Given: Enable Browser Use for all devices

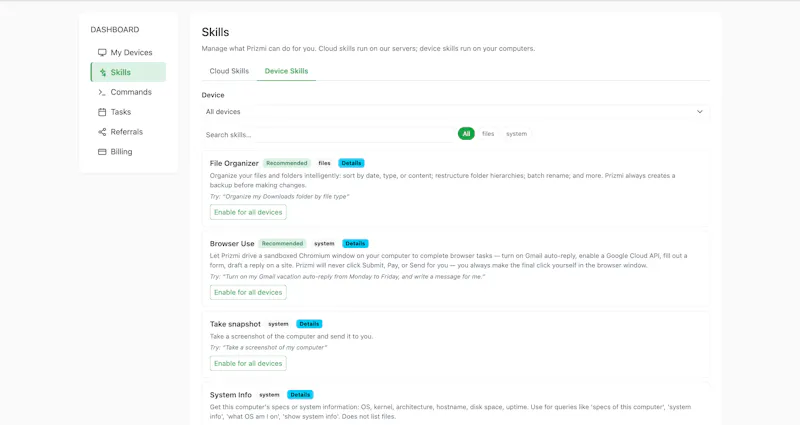Looking at the screenshot, I should coord(248,292).
